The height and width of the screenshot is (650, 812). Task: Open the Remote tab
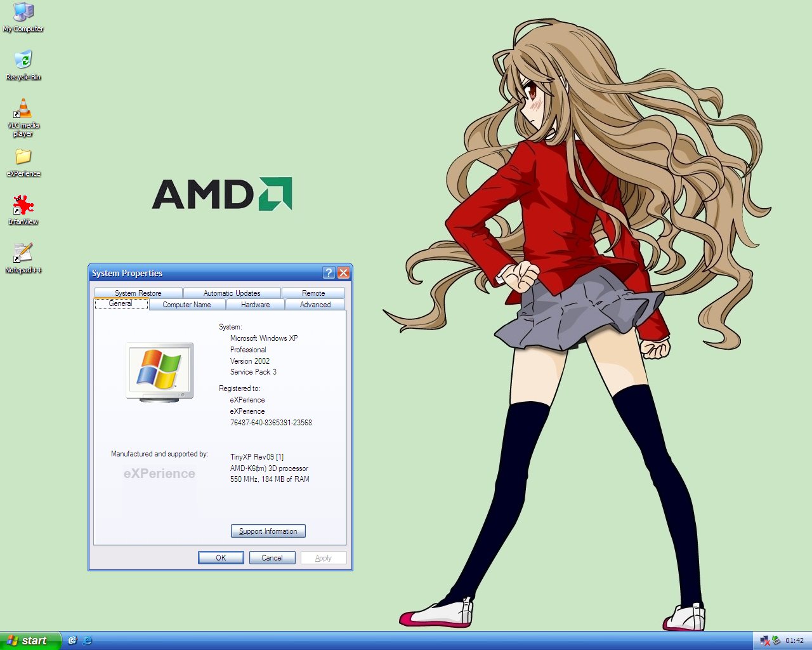point(313,293)
